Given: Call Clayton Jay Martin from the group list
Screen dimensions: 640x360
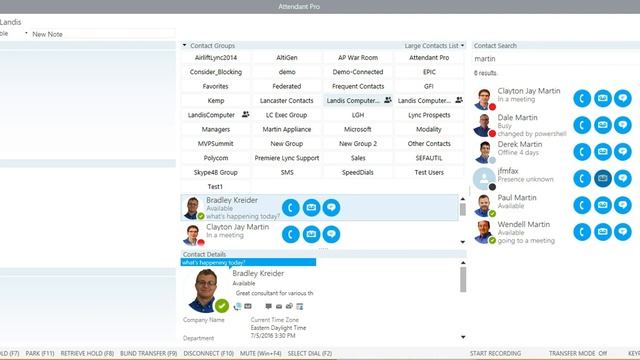Looking at the screenshot, I should pyautogui.click(x=291, y=234).
